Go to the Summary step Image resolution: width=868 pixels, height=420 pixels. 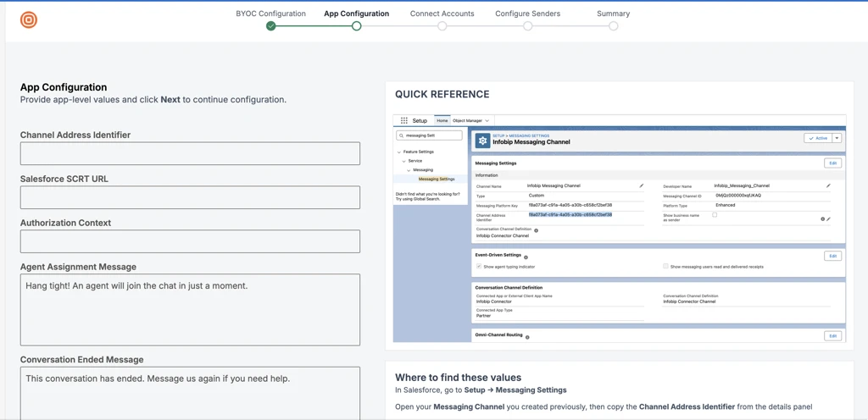click(x=614, y=14)
